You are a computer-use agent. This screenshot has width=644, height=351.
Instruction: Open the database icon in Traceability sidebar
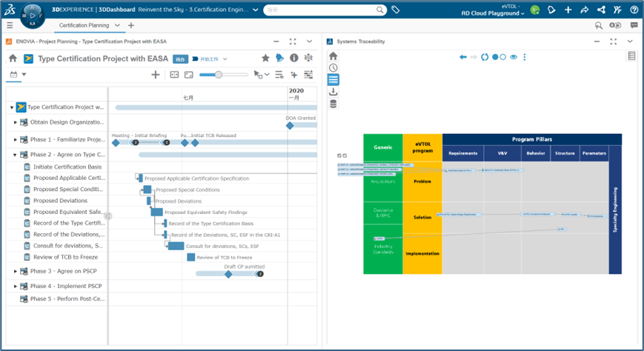pos(333,104)
